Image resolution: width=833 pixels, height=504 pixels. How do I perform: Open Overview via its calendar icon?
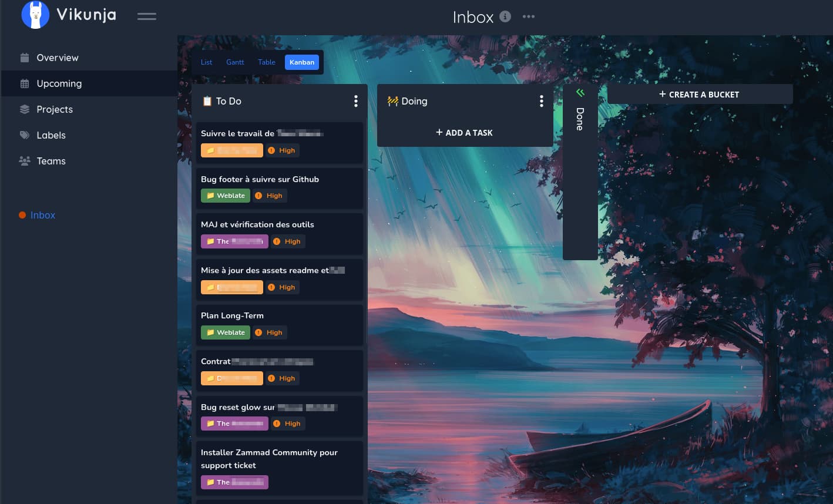tap(25, 58)
